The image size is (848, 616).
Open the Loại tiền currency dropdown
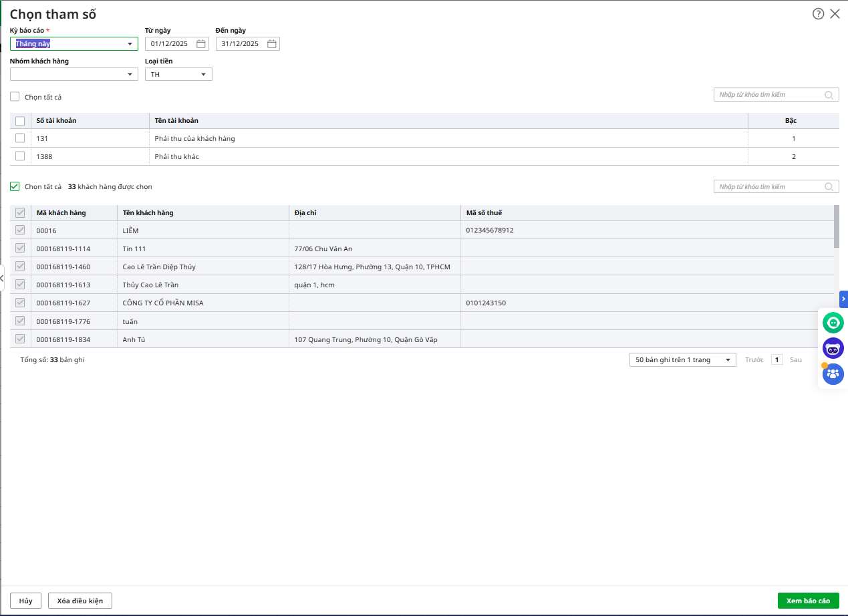tap(203, 75)
